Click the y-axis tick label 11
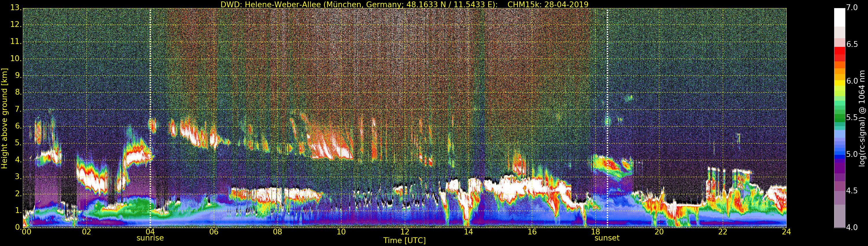Viewport: 868px width, 246px height. click(x=16, y=41)
